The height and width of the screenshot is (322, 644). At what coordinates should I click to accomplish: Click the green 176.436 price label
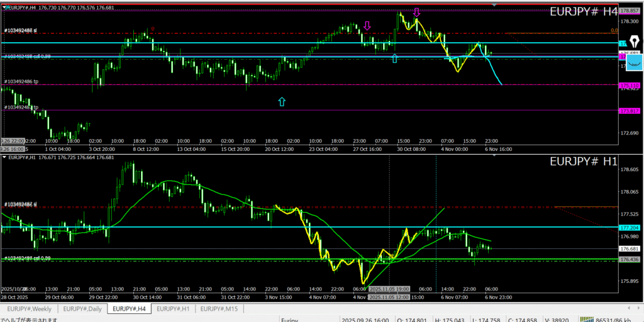(629, 260)
